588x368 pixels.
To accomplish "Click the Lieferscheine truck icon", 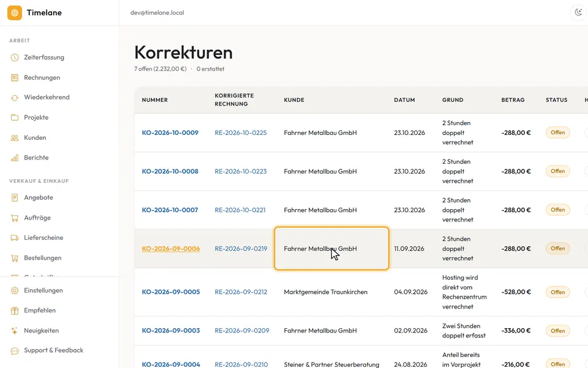I will (15, 238).
